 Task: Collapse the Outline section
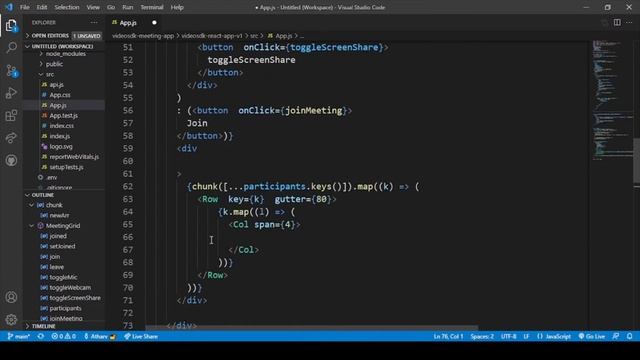point(64,195)
